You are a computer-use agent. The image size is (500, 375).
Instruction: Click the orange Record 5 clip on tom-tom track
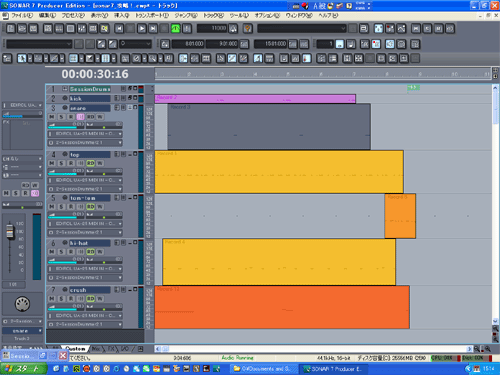point(400,216)
